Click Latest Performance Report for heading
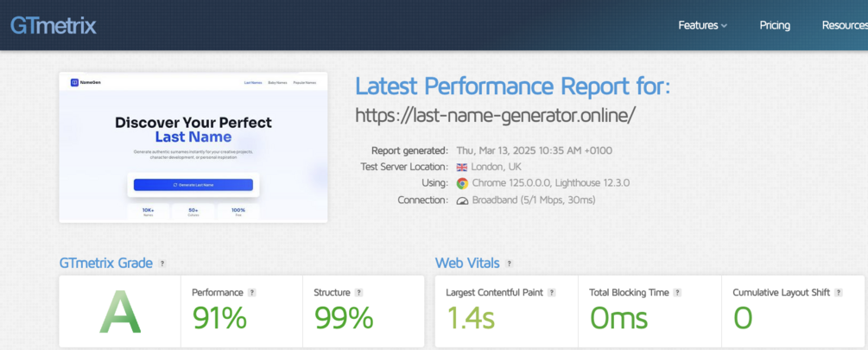 (x=513, y=86)
